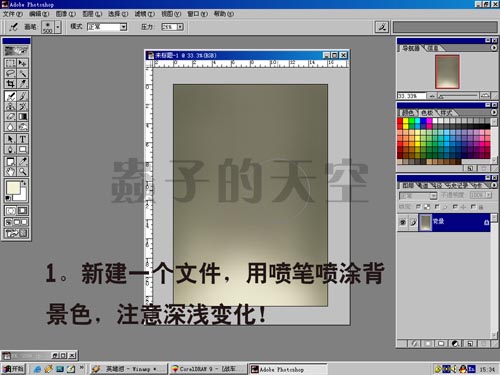
Task: Select the Rectangular Marquee tool
Action: click(x=10, y=63)
